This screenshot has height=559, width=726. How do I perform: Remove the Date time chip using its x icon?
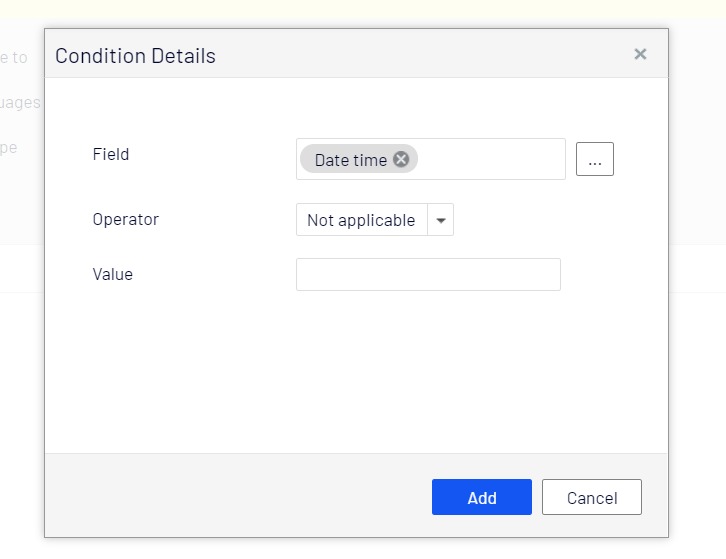coord(401,159)
